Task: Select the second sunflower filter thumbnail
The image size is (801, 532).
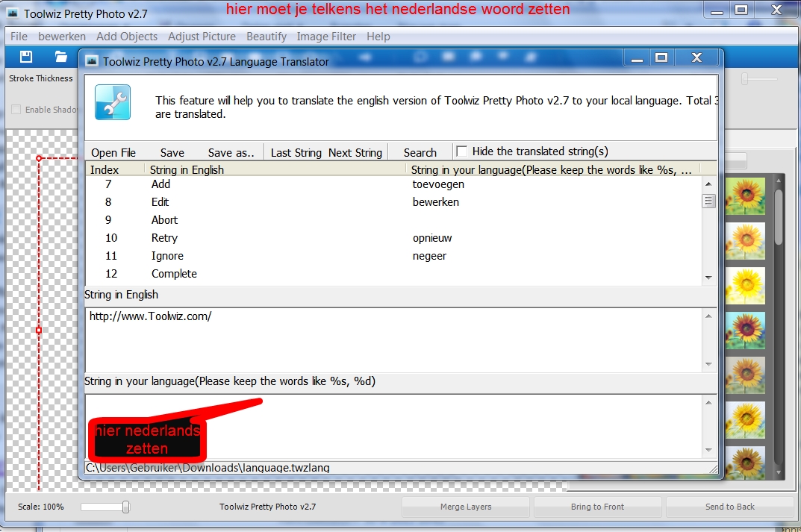Action: tap(745, 240)
